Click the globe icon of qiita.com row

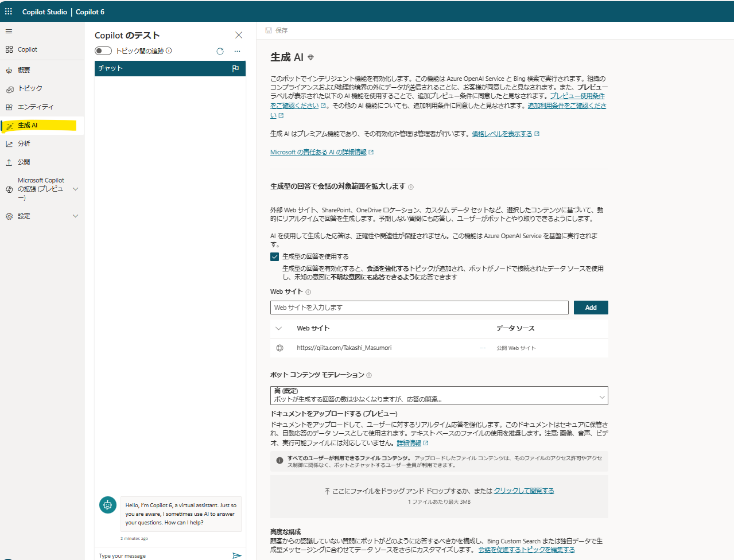(x=280, y=348)
